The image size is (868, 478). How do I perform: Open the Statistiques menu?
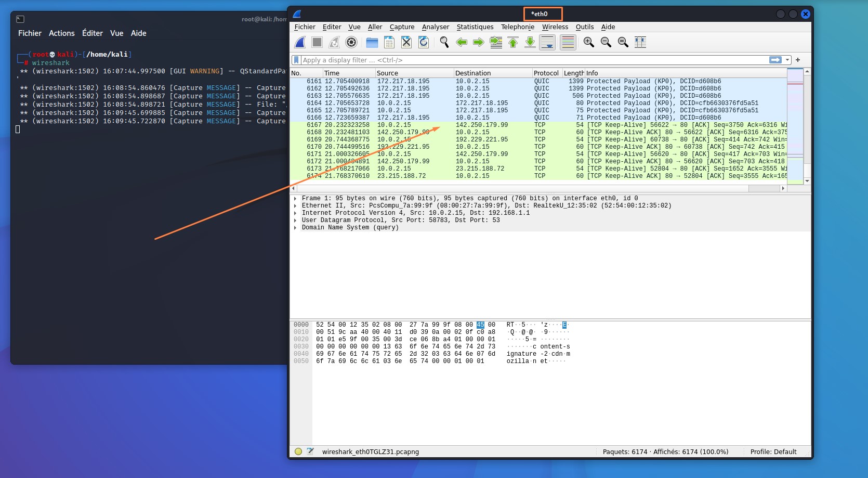(x=475, y=27)
